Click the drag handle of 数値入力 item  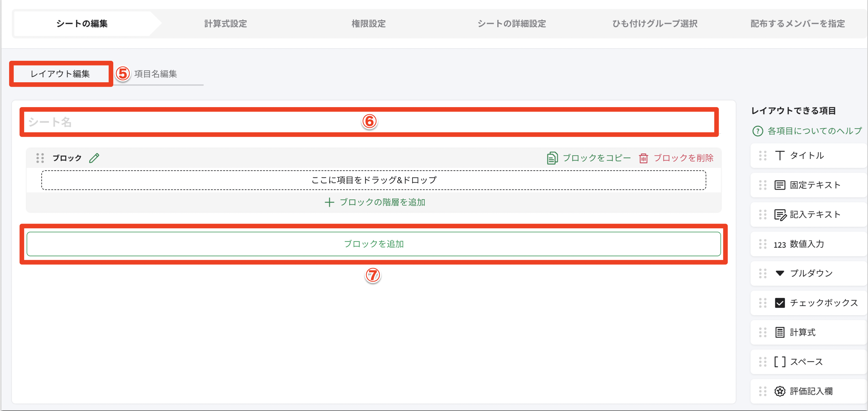(762, 244)
